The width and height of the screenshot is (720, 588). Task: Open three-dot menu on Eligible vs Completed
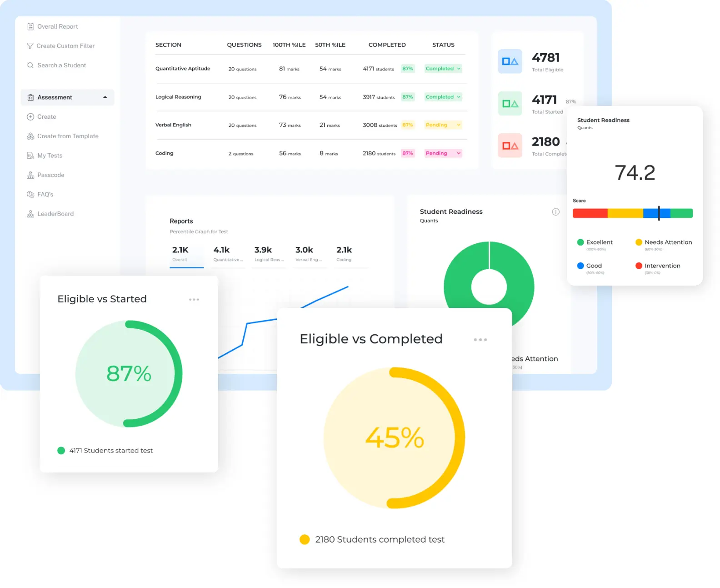point(480,340)
